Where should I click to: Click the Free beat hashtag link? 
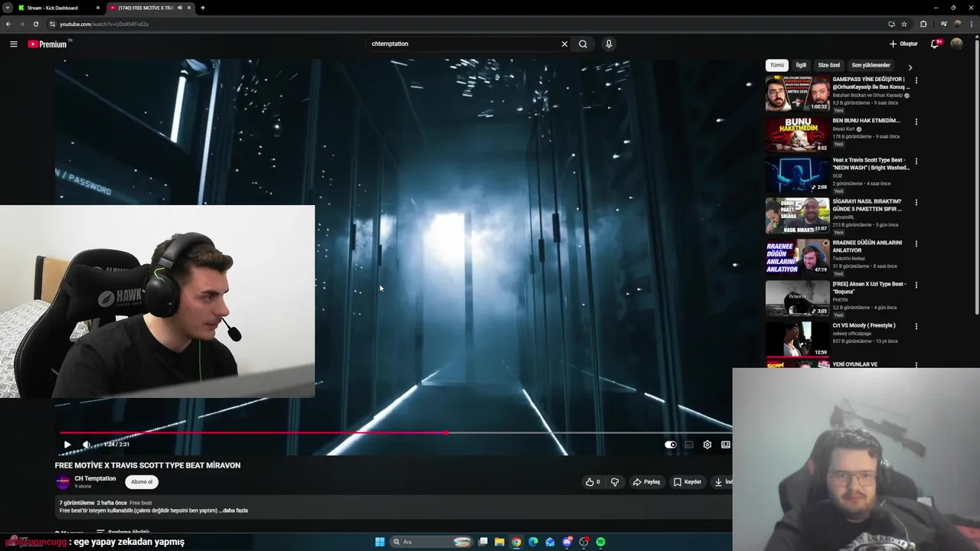pyautogui.click(x=141, y=503)
